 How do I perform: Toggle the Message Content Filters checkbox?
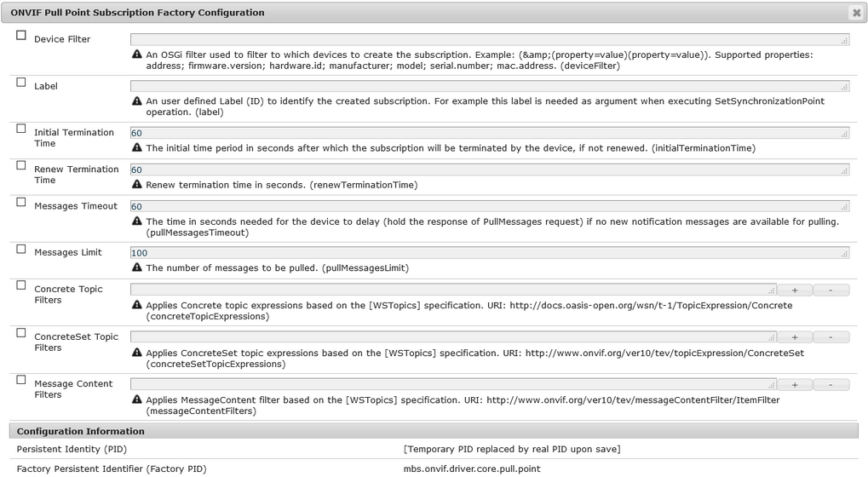tap(21, 380)
